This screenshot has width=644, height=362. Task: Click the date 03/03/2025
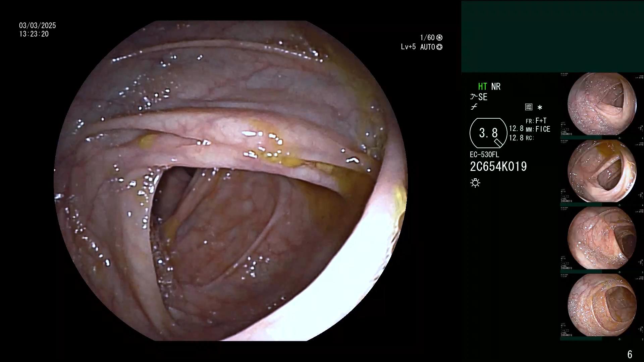pyautogui.click(x=38, y=25)
